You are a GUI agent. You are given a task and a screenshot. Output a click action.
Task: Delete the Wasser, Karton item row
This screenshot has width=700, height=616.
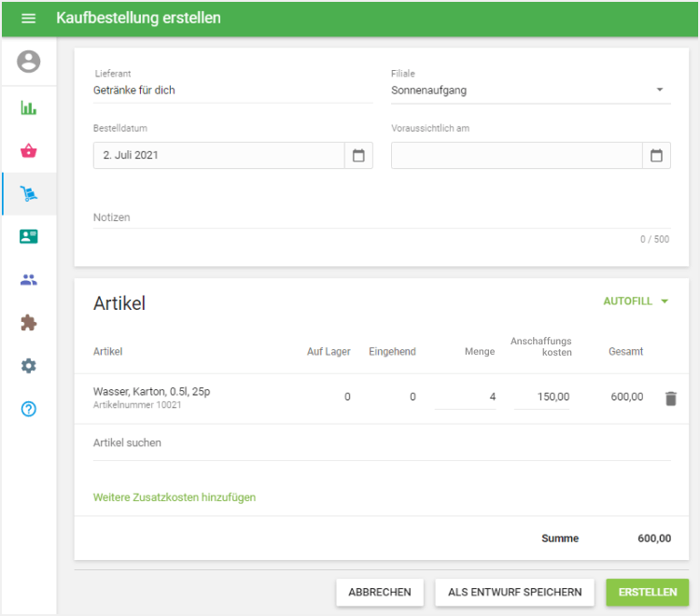(670, 399)
